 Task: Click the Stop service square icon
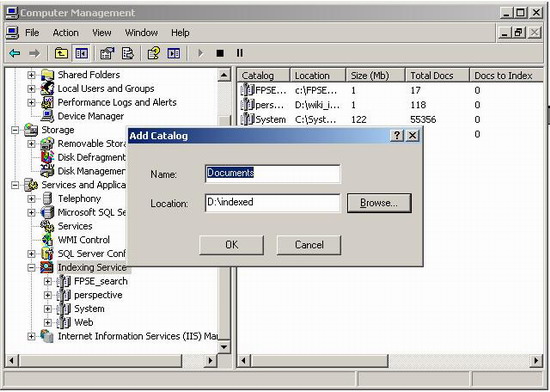[220, 53]
